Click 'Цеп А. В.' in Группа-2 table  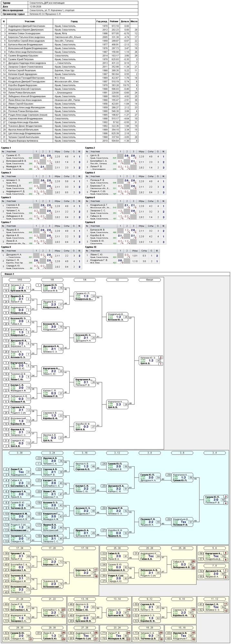(95, 156)
